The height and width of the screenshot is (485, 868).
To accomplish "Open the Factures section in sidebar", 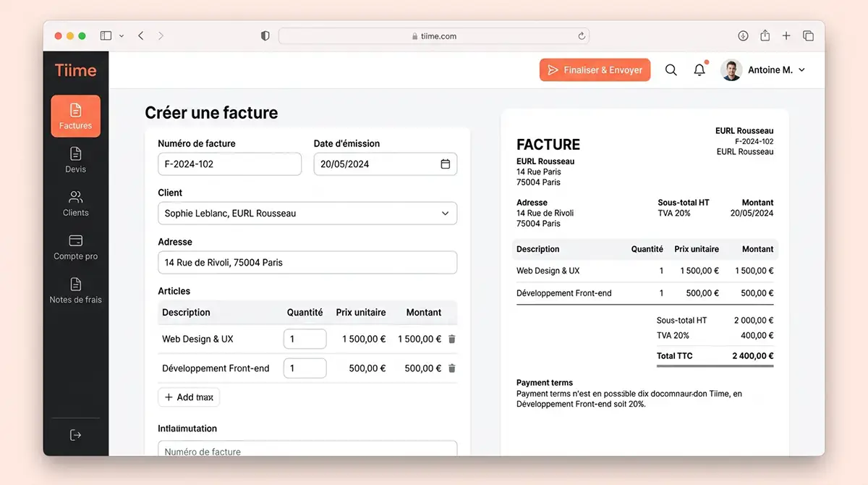I will pyautogui.click(x=75, y=117).
